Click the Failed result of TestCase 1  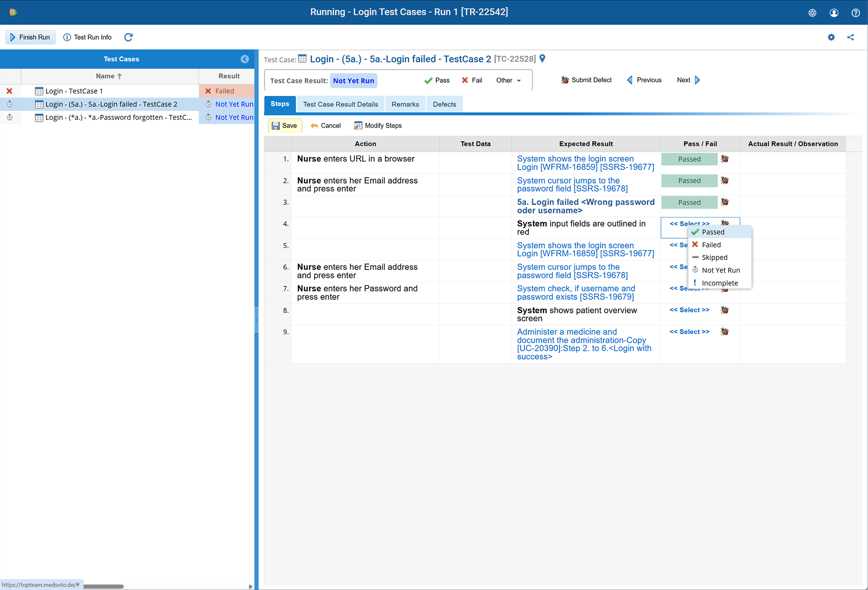coord(226,91)
